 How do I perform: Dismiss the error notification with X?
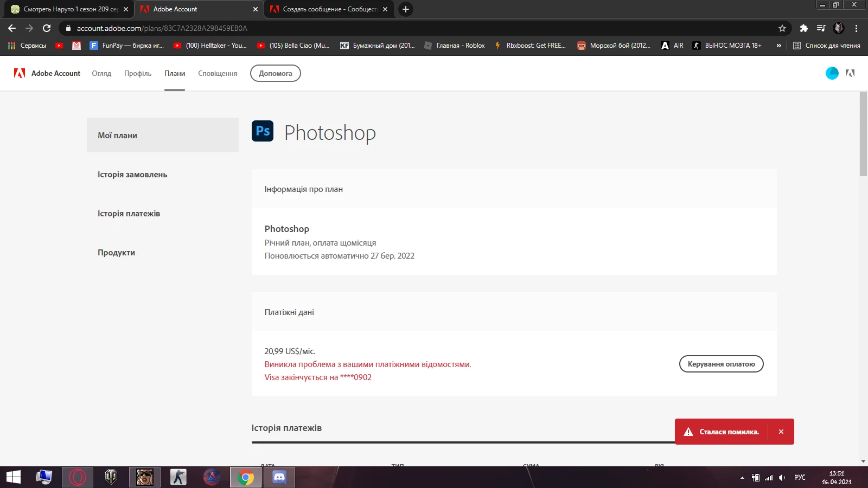click(x=781, y=432)
